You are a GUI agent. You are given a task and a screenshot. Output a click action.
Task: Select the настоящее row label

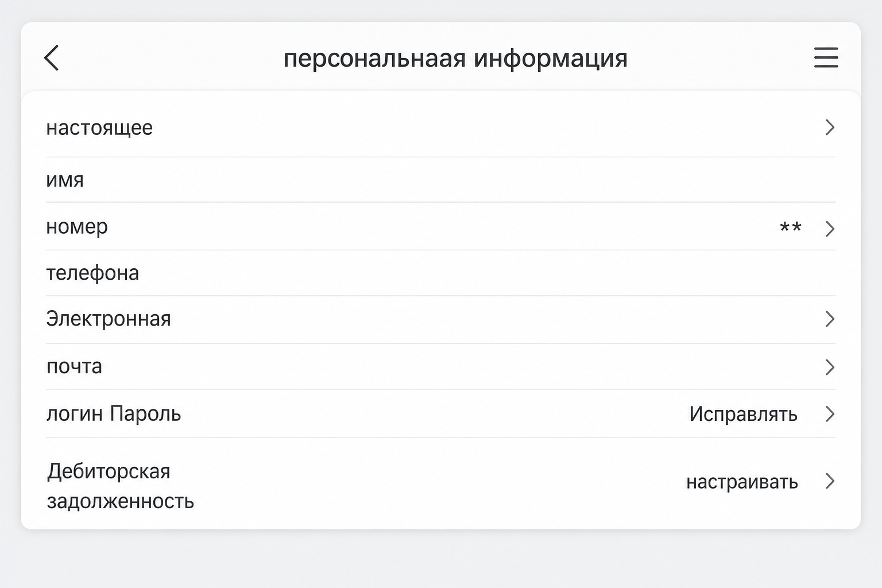click(99, 128)
